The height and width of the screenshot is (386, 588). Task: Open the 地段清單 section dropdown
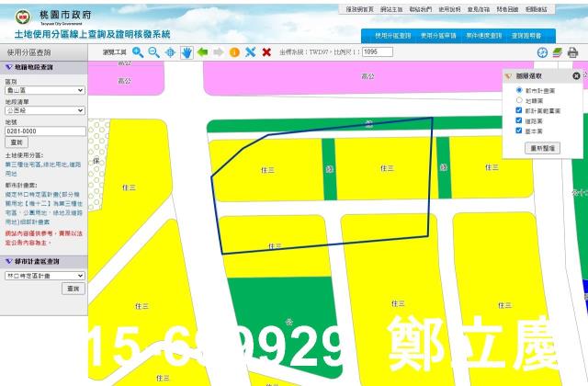point(45,110)
